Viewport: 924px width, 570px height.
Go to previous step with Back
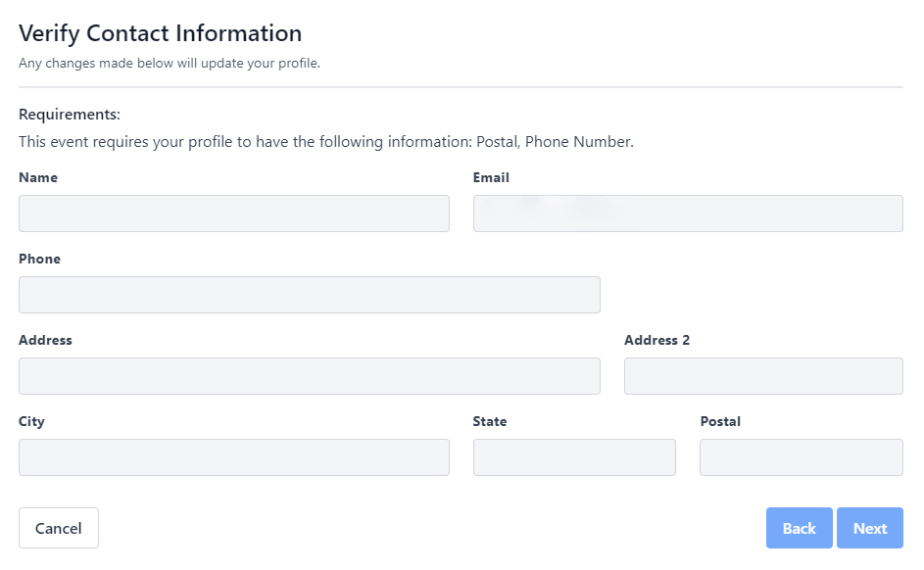pos(799,528)
